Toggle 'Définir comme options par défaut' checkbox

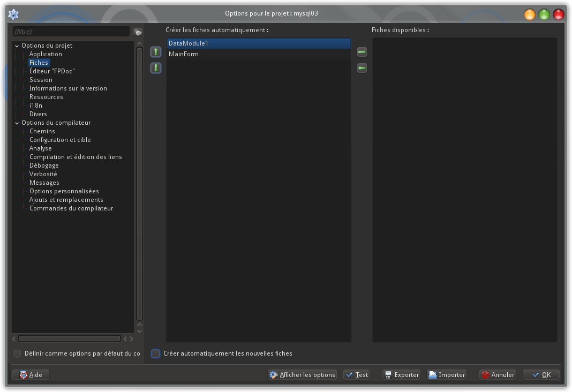click(17, 353)
